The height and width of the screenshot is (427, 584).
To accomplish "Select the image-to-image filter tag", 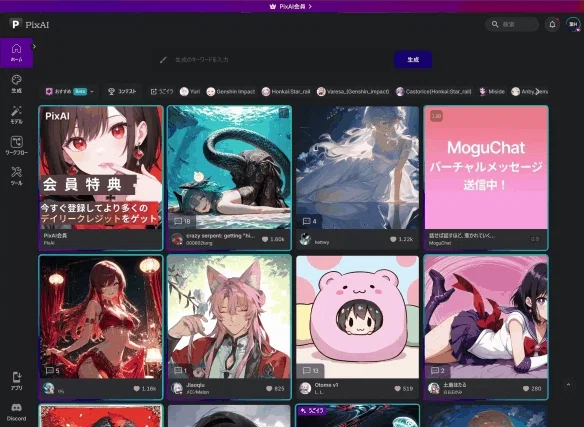I will (162, 92).
